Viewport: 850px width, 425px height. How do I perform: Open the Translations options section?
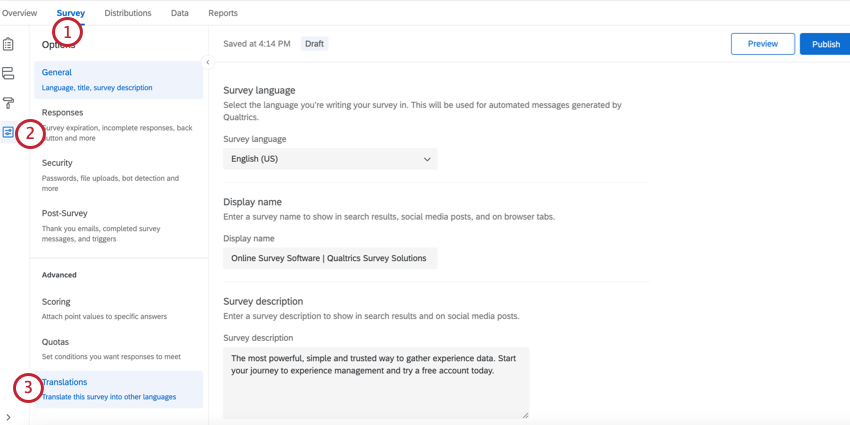[118, 389]
